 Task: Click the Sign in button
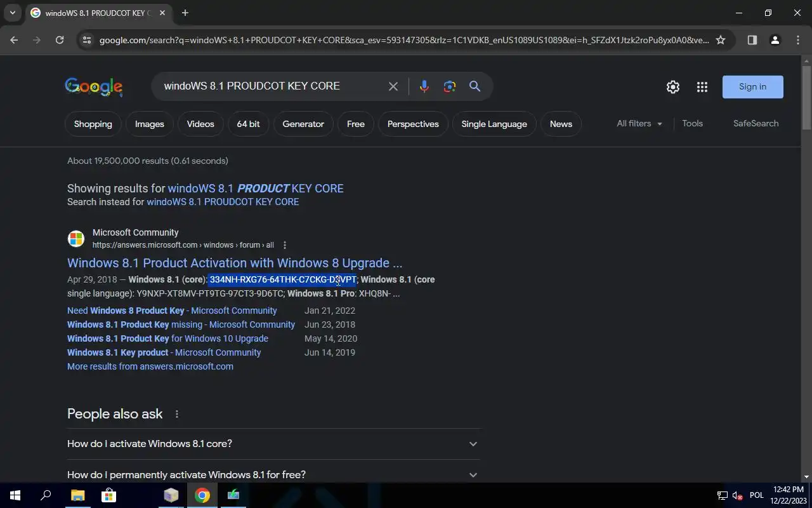pos(753,87)
